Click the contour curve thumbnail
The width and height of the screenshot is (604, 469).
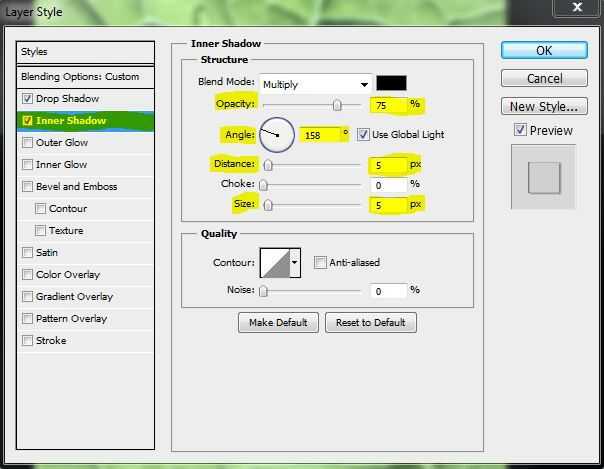pyautogui.click(x=275, y=263)
